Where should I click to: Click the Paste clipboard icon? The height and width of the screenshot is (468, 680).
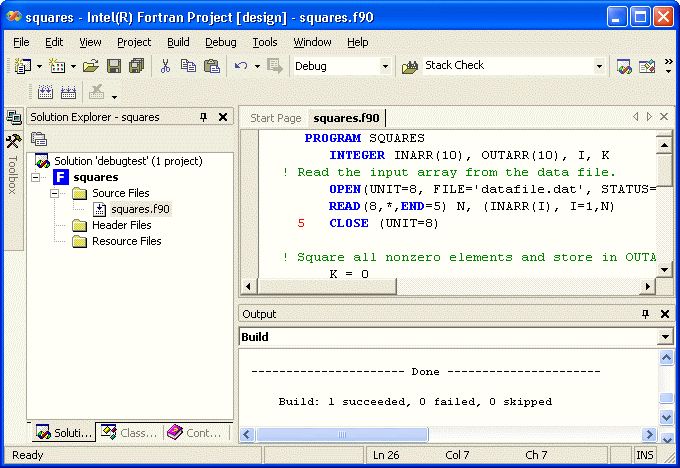tap(211, 66)
